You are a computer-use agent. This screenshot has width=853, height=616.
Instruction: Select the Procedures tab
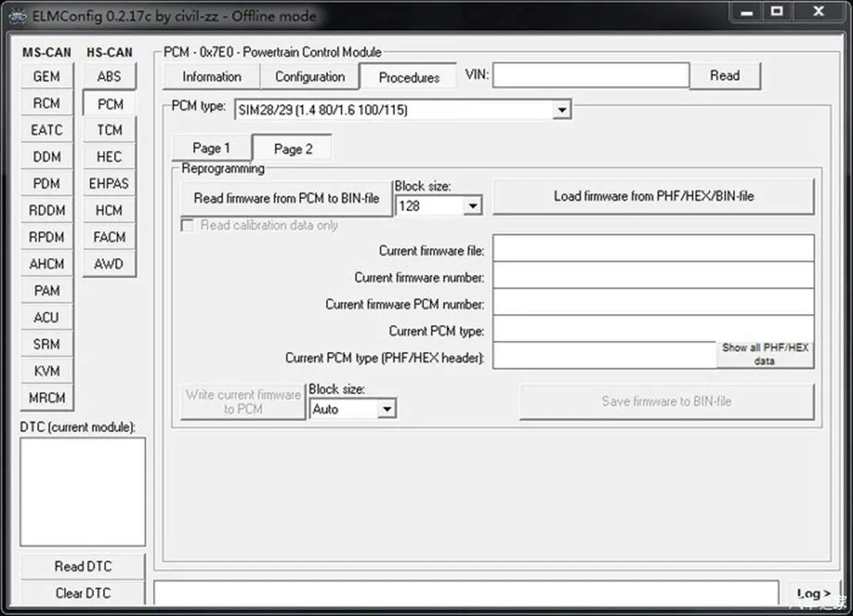[x=409, y=77]
